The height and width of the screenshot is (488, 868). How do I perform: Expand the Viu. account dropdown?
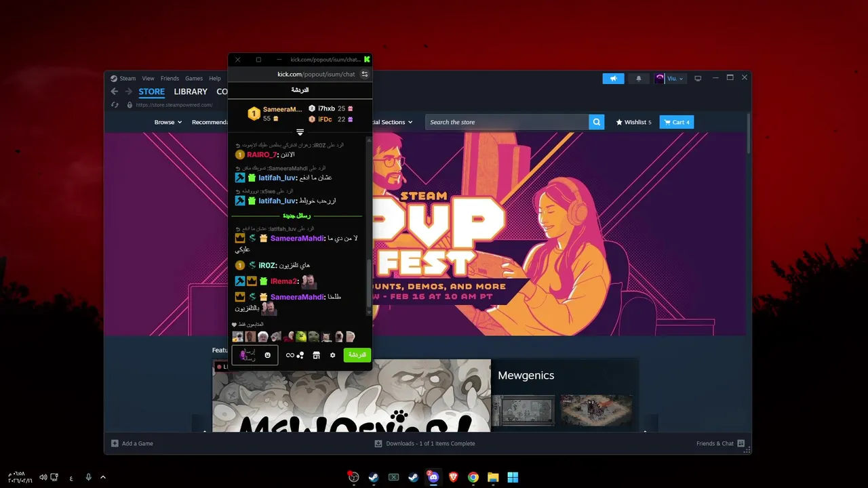click(670, 79)
